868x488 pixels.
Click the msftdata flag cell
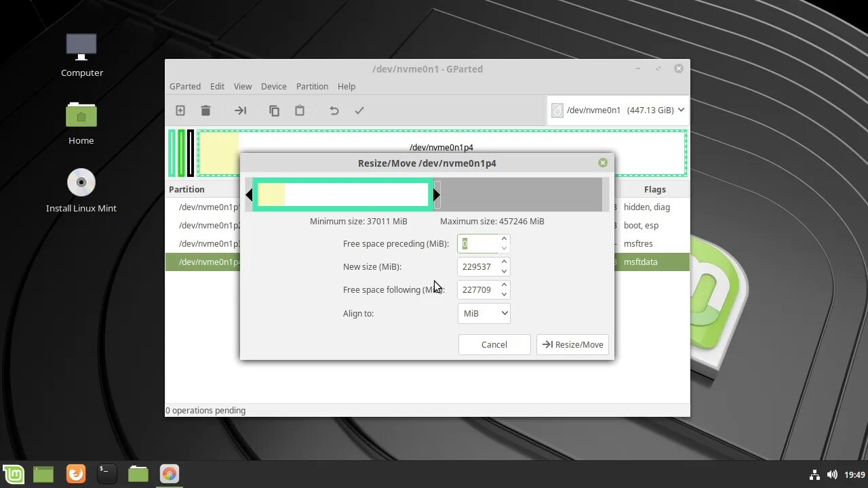641,262
